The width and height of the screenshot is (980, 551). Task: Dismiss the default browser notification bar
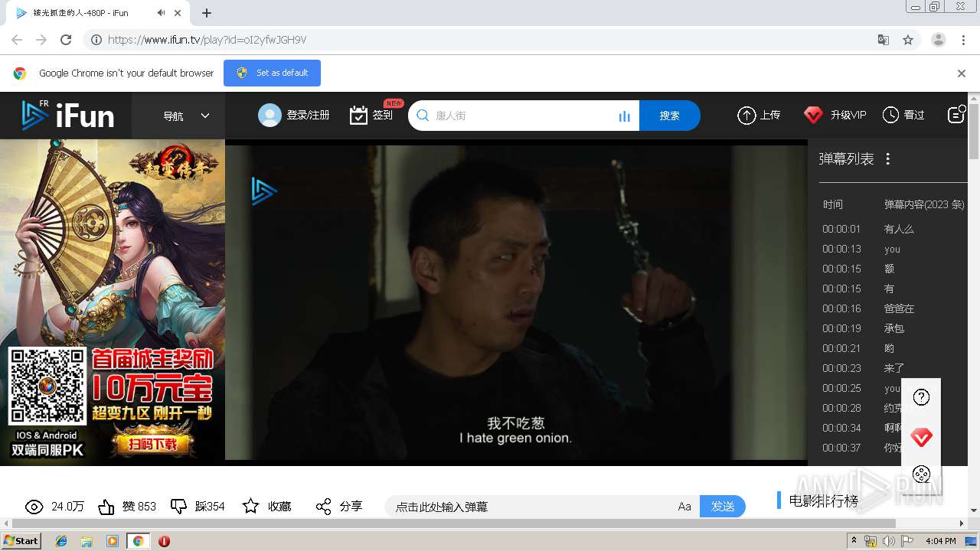tap(962, 73)
